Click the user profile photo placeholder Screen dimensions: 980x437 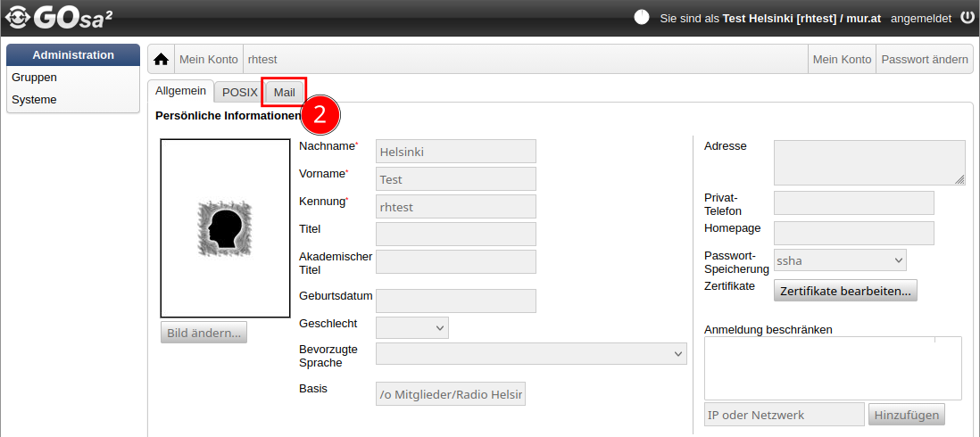click(225, 228)
